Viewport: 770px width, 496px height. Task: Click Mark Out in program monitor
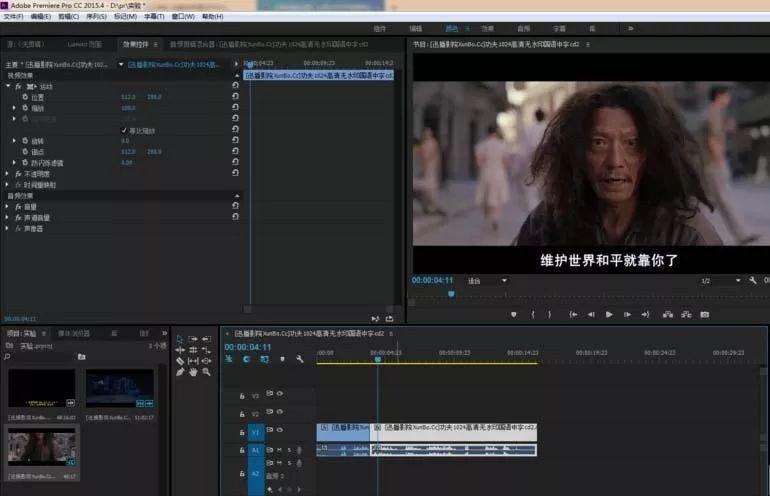coord(550,314)
